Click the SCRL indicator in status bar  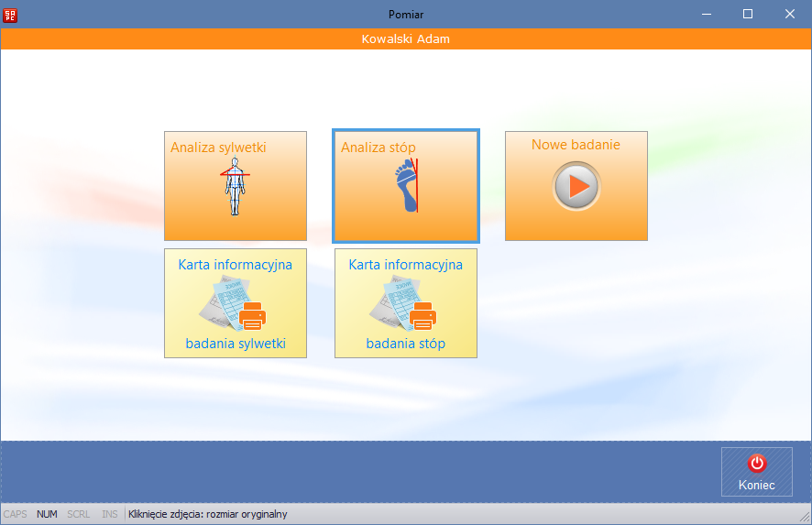tap(79, 514)
